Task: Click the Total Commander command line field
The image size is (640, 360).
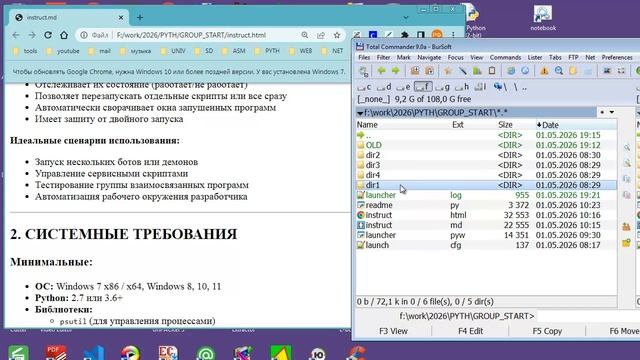Action: tap(588, 316)
